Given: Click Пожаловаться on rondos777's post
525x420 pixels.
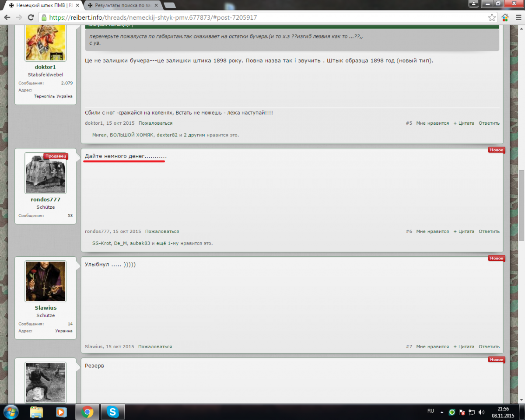Looking at the screenshot, I should click(x=162, y=231).
